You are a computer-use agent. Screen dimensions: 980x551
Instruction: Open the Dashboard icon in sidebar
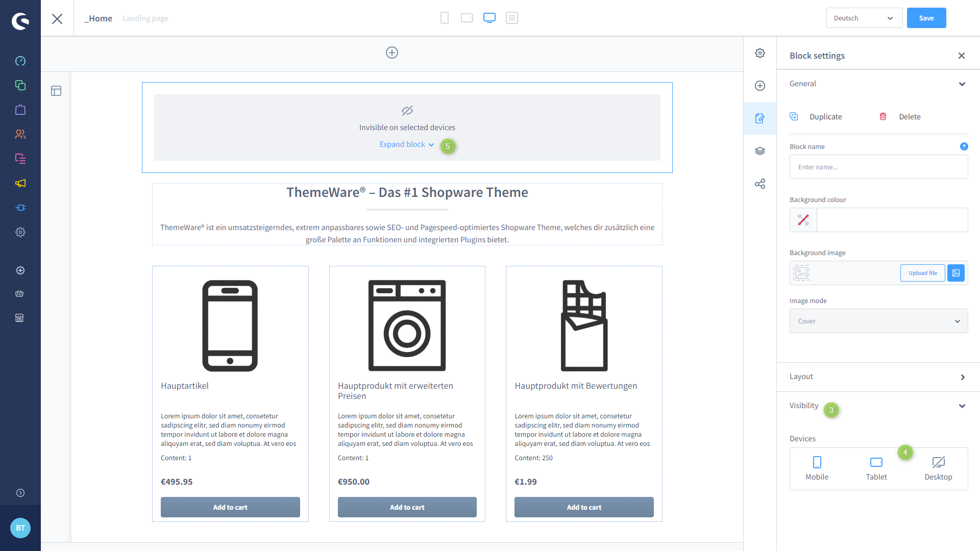click(x=20, y=61)
